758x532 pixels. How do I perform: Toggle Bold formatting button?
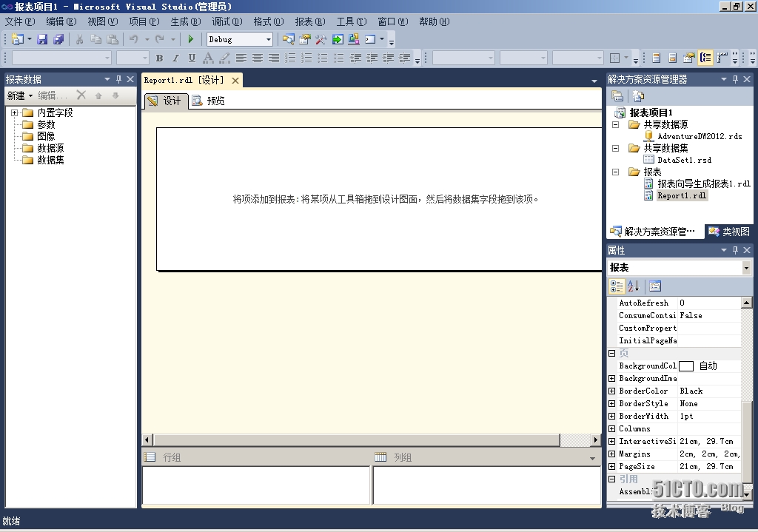(x=160, y=58)
